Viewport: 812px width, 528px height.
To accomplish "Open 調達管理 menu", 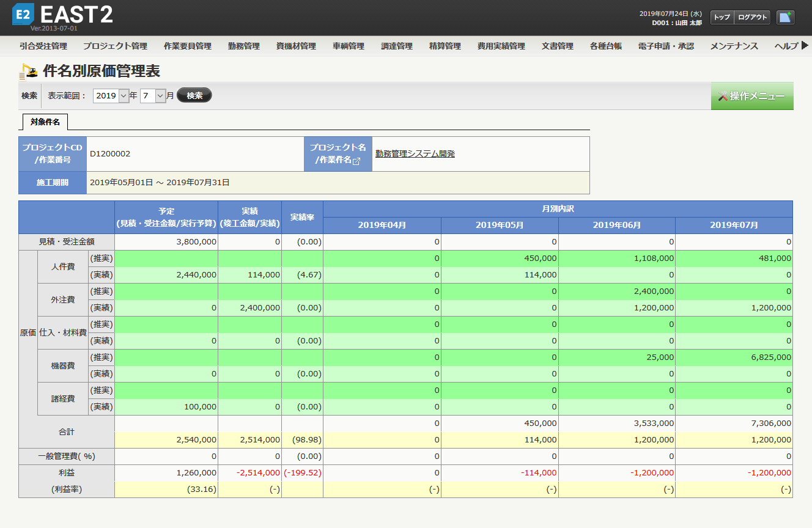I will click(397, 46).
